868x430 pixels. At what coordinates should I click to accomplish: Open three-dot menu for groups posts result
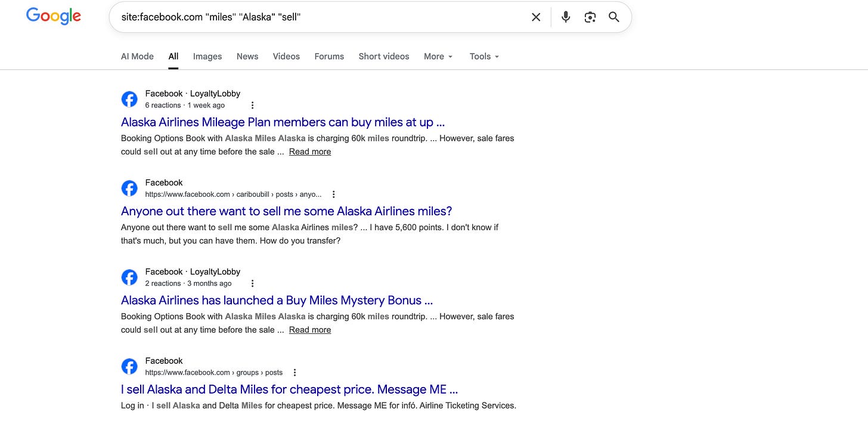click(294, 373)
